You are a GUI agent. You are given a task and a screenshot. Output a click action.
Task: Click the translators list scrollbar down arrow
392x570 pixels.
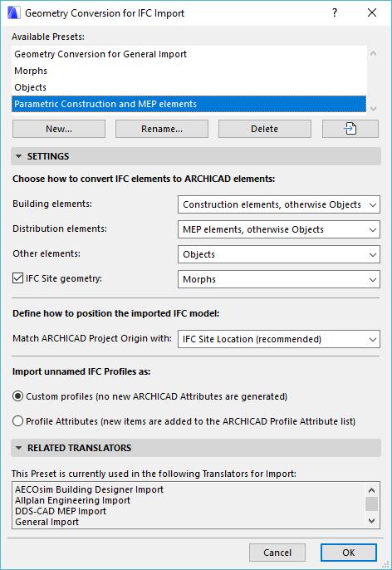point(371,521)
